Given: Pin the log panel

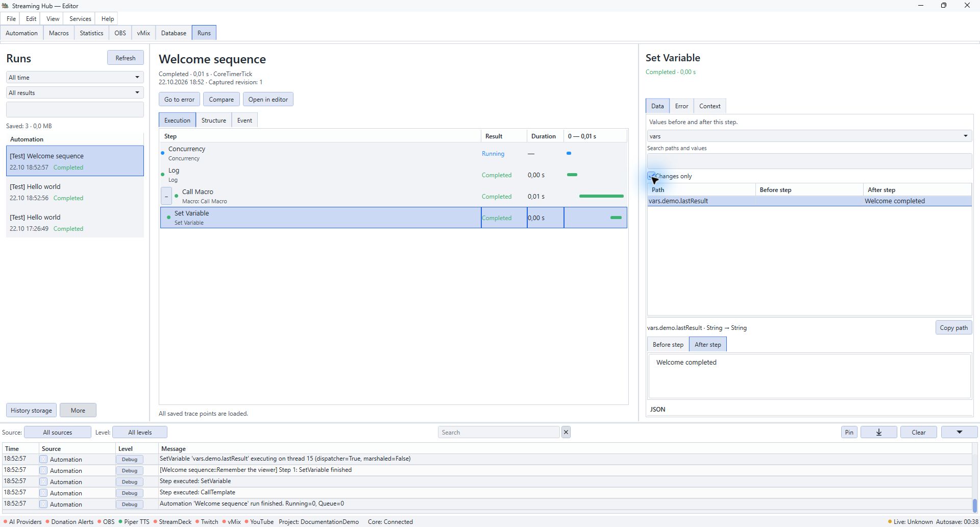Looking at the screenshot, I should click(849, 432).
